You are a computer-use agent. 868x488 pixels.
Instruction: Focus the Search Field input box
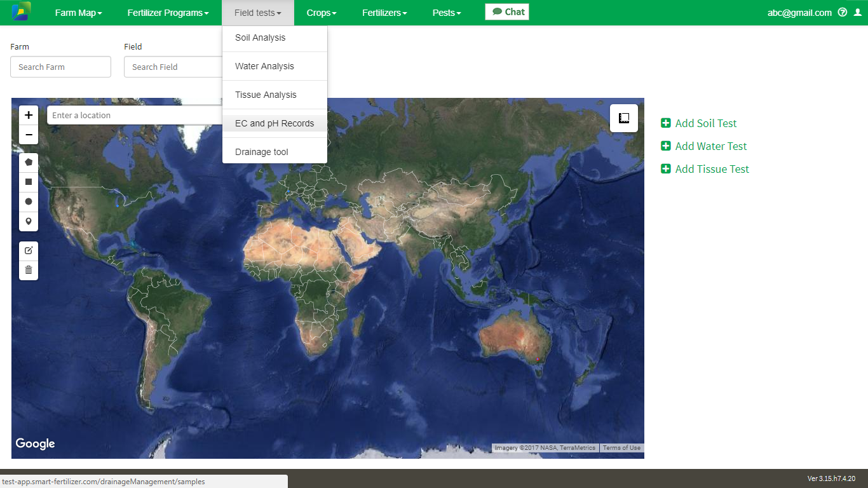coord(173,67)
